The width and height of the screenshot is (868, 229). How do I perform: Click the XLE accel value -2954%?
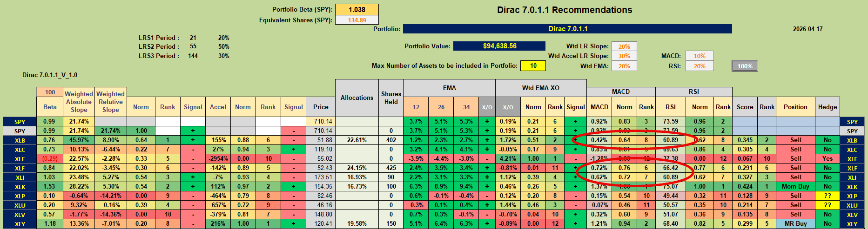click(x=218, y=158)
